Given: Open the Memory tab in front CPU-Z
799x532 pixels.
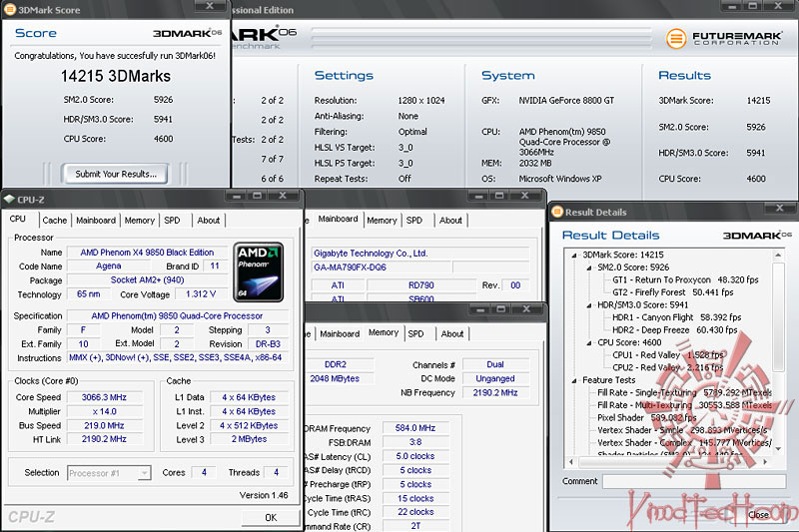Looking at the screenshot, I should [139, 220].
